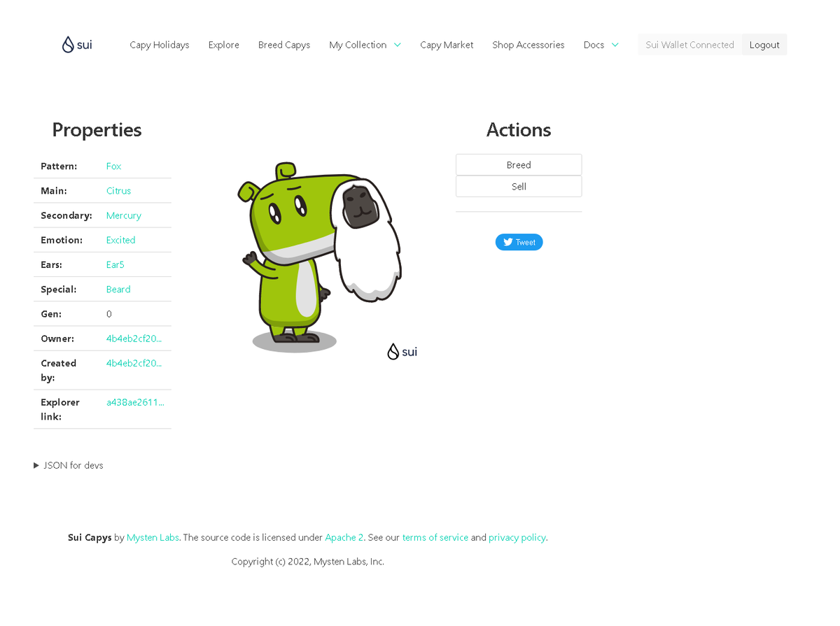This screenshot has height=626, width=840.
Task: Click the Copyright 2022 Mysten Labs text
Action: tap(308, 562)
